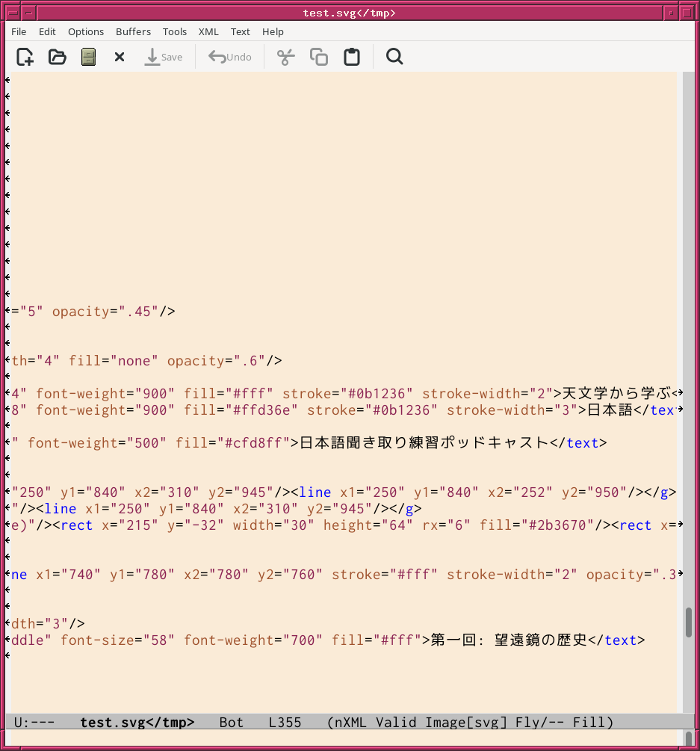
Task: Click the text 日本語聞き取り練習ポッドキャスト
Action: point(424,442)
